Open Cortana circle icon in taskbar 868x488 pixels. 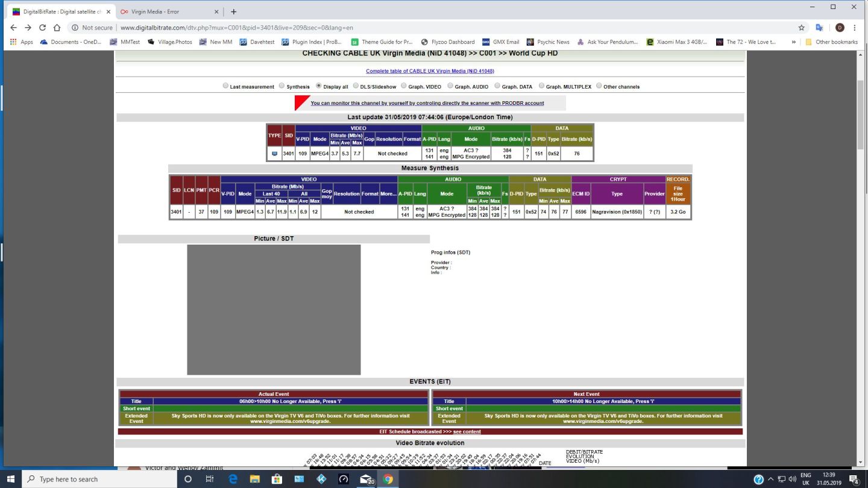point(187,479)
